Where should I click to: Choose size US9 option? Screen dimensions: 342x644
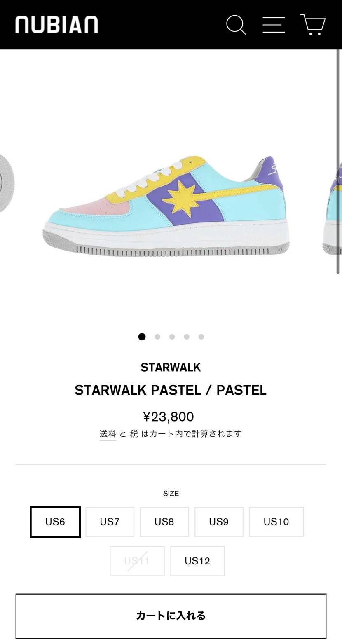pos(219,522)
